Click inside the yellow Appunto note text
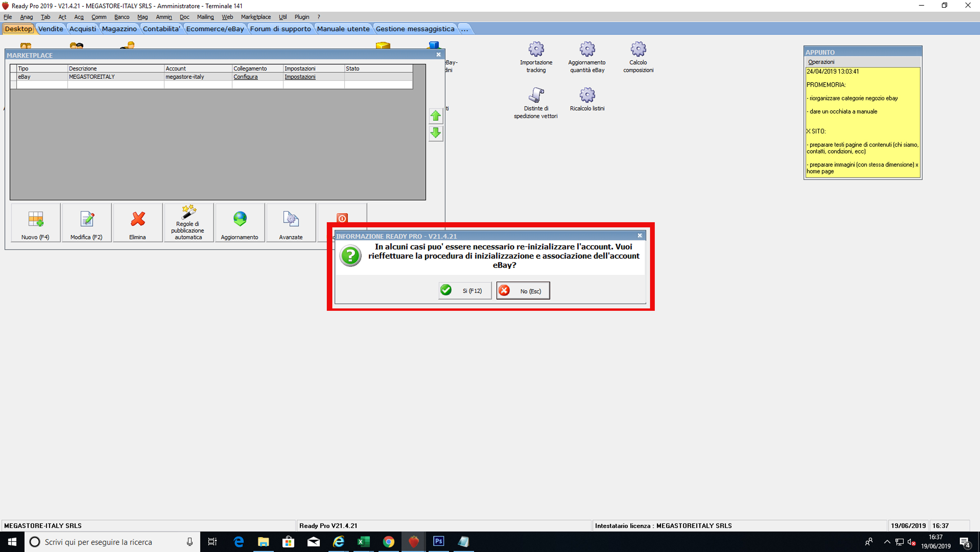 (863, 122)
